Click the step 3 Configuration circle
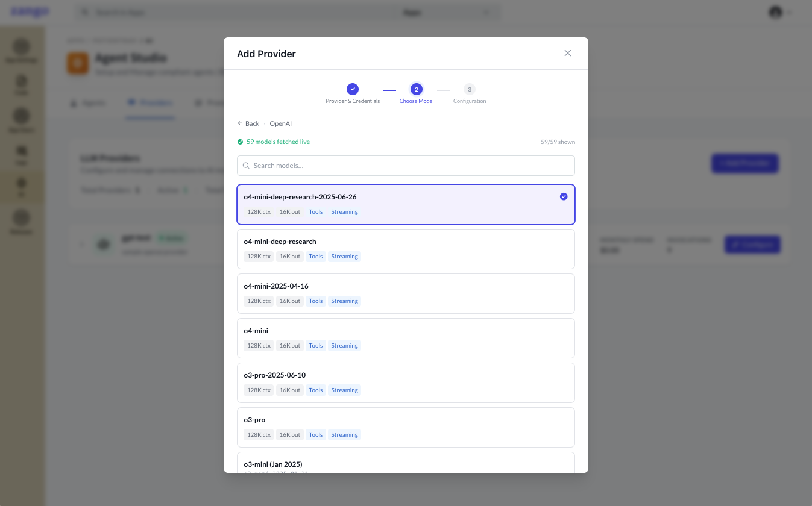The width and height of the screenshot is (812, 506). coord(470,89)
